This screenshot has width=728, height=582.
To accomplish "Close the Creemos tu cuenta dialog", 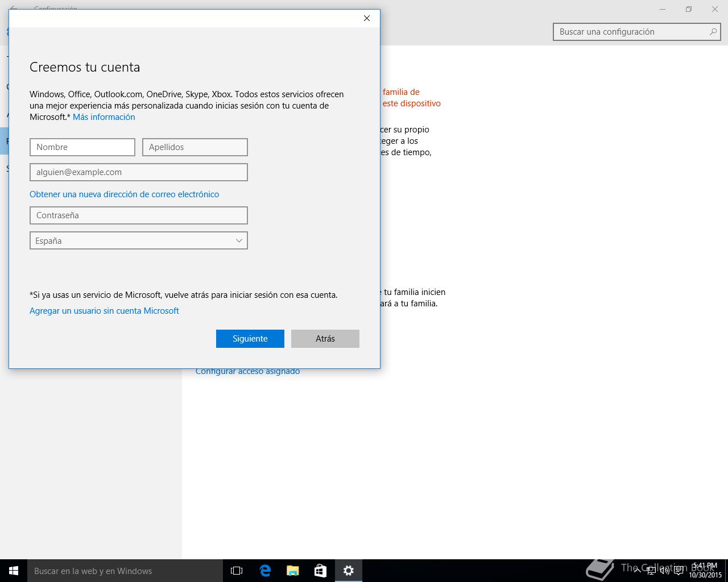I will (x=367, y=18).
